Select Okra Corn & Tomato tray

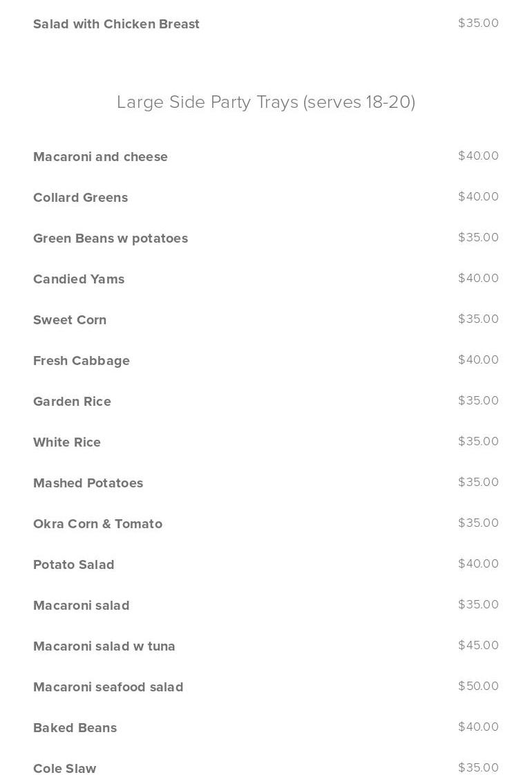click(97, 524)
